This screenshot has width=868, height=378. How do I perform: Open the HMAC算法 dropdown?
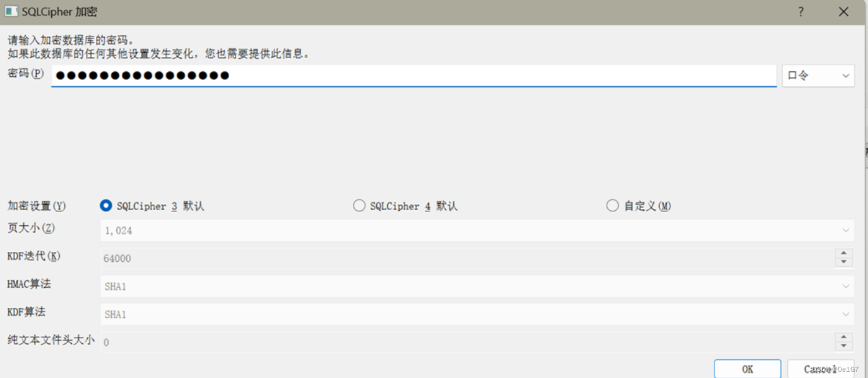click(477, 286)
